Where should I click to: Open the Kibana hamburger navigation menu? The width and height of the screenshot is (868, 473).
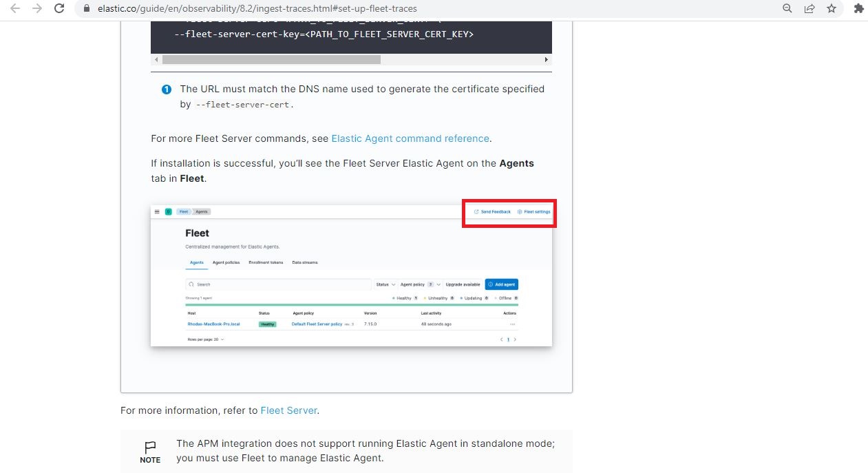pos(157,212)
